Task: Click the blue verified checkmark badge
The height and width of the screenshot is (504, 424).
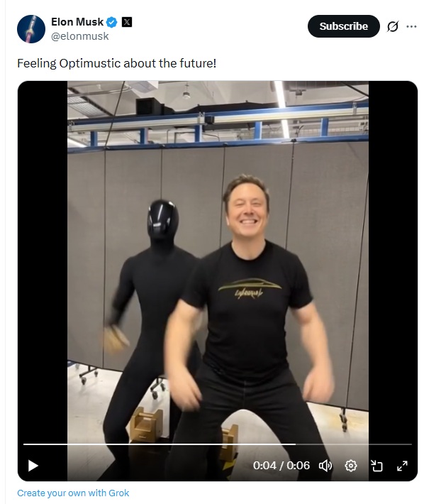Action: pos(112,22)
